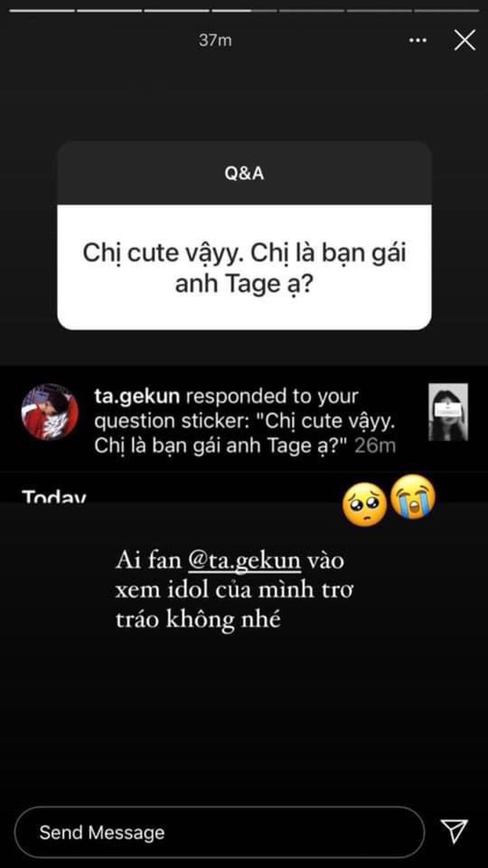Open the story thumbnail beside the response
488x868 pixels.
[x=448, y=412]
